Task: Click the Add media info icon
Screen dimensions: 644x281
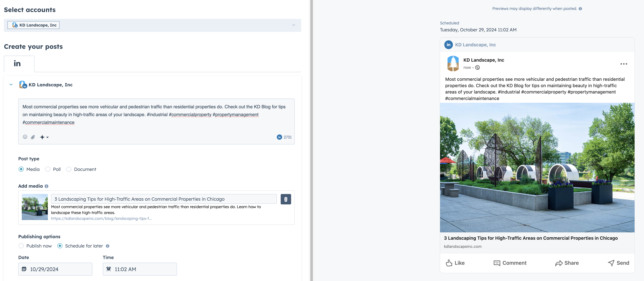Action: click(47, 186)
